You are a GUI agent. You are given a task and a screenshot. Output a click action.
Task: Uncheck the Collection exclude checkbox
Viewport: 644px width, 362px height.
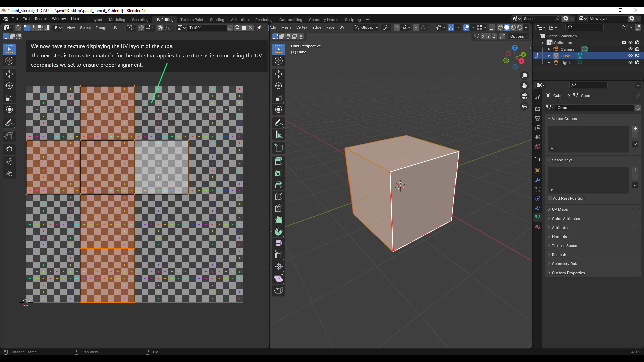(x=624, y=42)
